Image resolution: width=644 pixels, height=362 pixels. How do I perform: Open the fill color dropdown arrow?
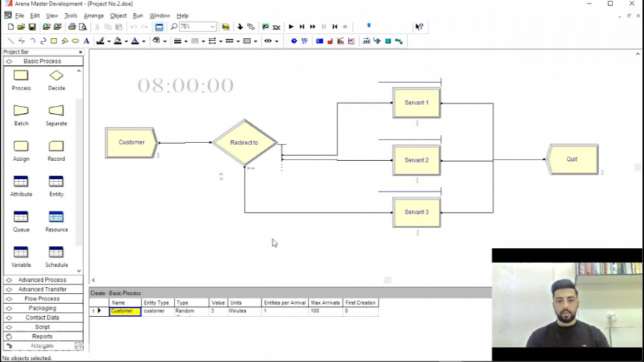pyautogui.click(x=126, y=41)
